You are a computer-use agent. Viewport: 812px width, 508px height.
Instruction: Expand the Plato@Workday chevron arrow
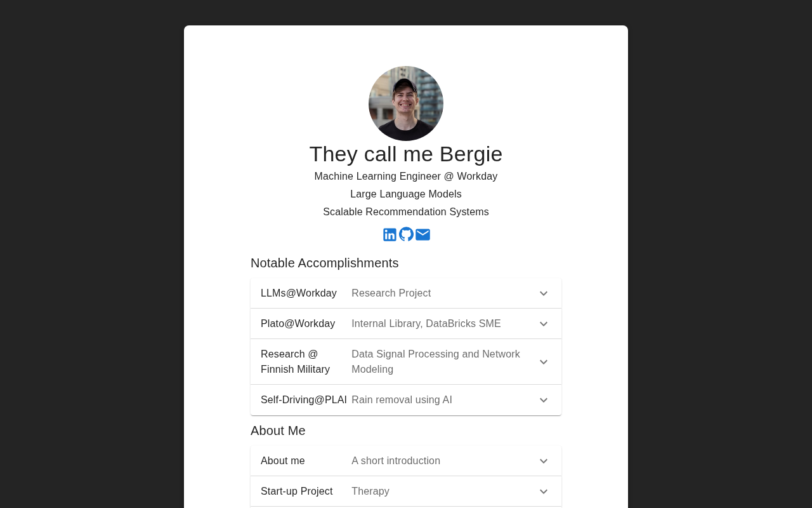point(544,324)
